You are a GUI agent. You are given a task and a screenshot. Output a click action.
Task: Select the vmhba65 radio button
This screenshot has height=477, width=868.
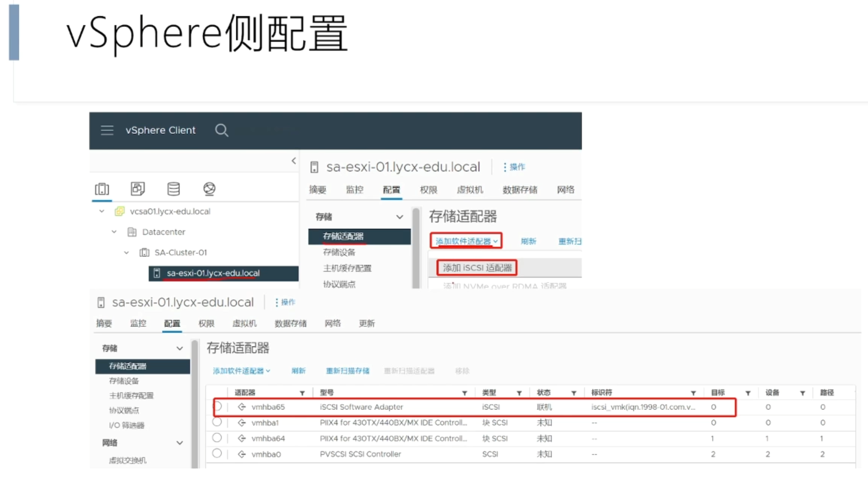click(218, 406)
